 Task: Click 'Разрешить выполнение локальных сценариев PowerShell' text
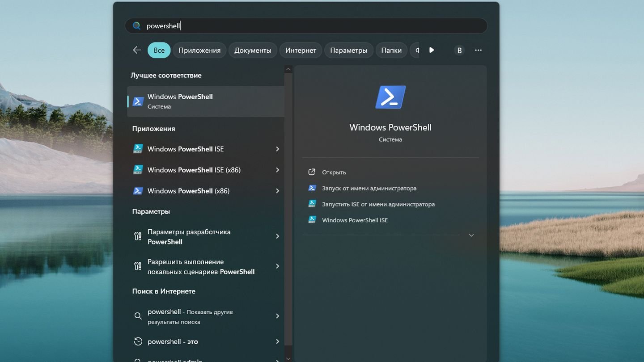201,267
